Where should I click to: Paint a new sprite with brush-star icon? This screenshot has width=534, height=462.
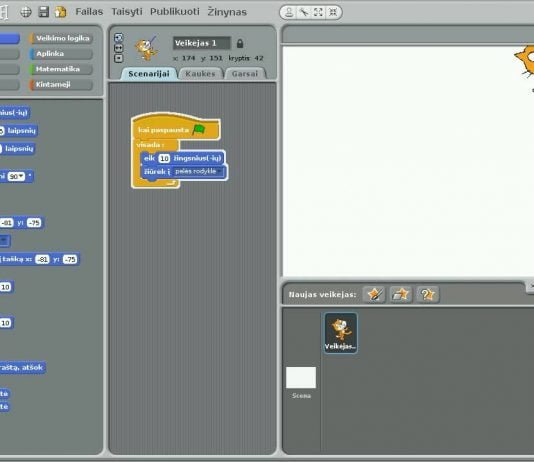pyautogui.click(x=374, y=294)
